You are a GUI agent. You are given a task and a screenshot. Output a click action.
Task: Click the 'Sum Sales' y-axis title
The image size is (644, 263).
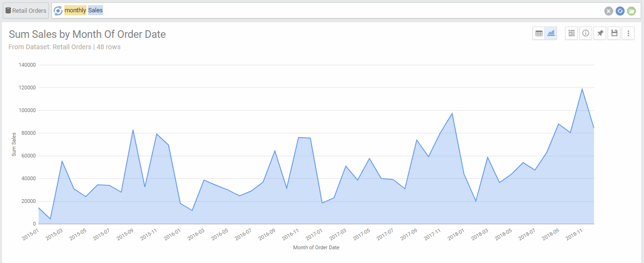pyautogui.click(x=14, y=144)
